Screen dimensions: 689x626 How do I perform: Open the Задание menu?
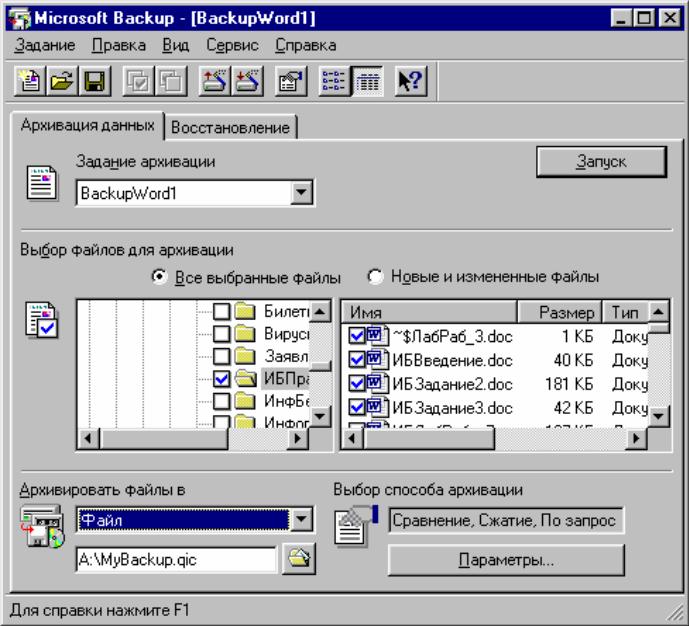point(44,45)
